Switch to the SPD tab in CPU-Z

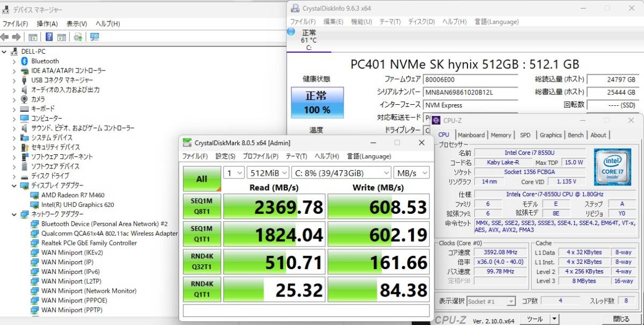[x=525, y=135]
